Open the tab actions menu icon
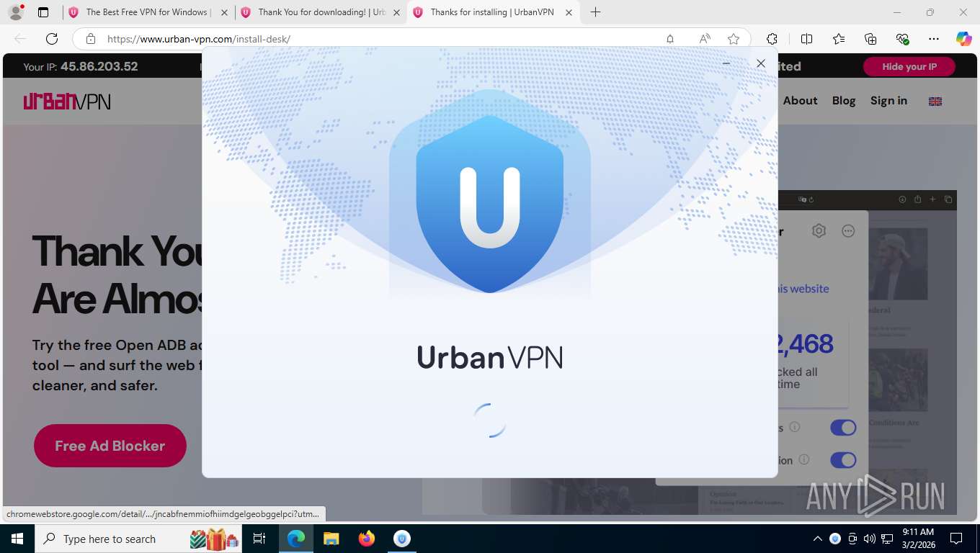The image size is (980, 553). coord(43,12)
